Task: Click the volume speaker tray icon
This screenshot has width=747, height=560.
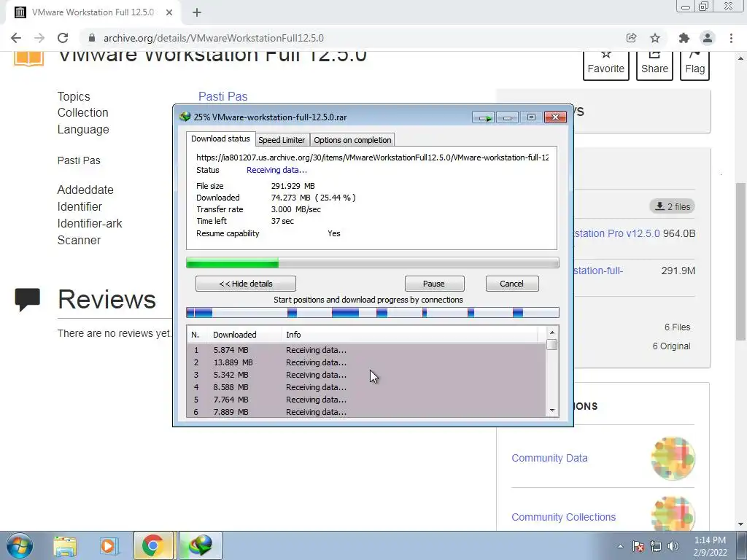Action: (673, 546)
